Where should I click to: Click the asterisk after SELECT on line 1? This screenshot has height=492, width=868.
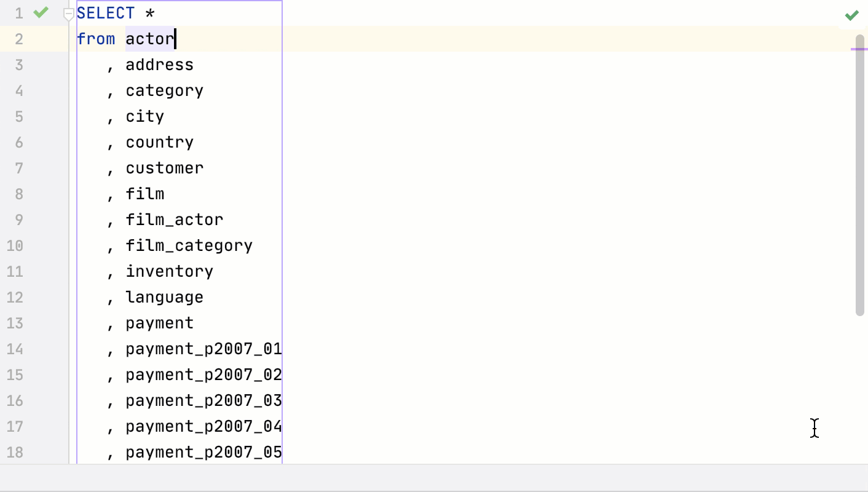click(151, 12)
